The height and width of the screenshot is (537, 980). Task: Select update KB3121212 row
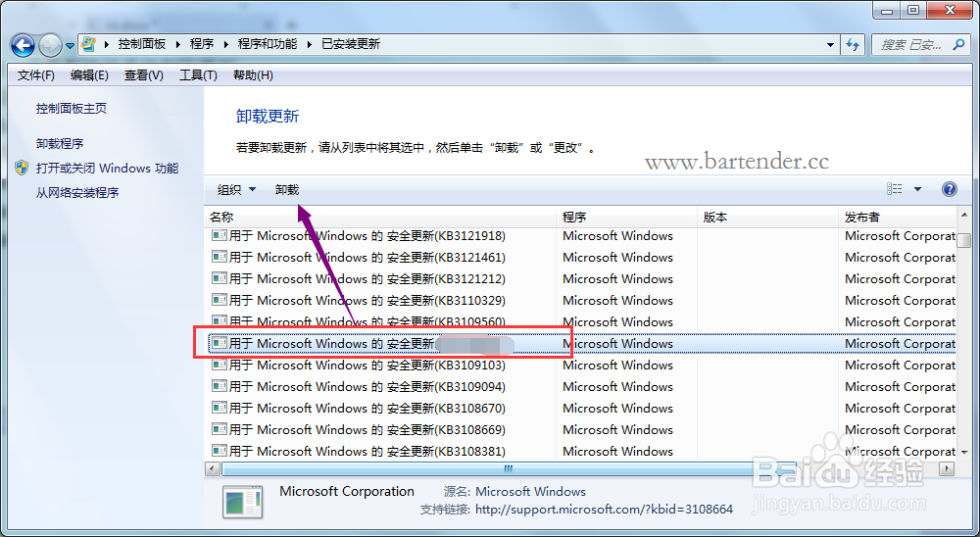[x=581, y=279]
